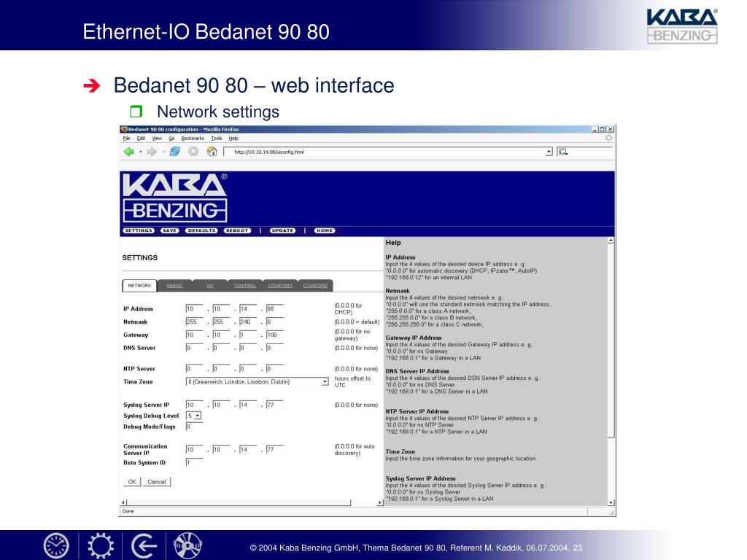Click the Firefox Forward arrow button

coord(152,152)
